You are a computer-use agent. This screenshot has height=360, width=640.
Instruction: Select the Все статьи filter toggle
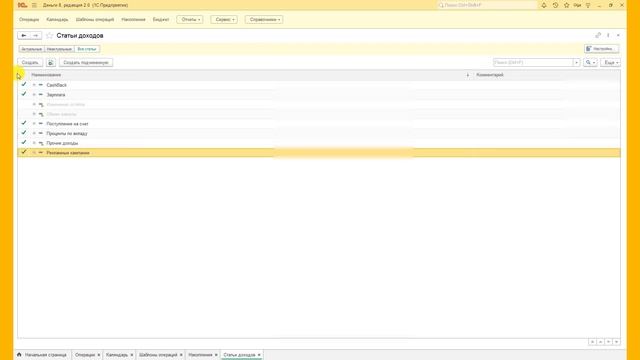(x=87, y=49)
